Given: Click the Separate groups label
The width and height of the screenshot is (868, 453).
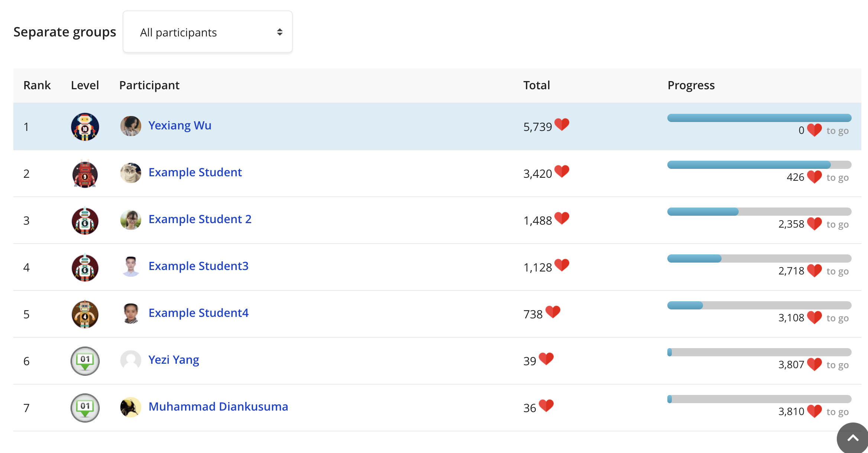Looking at the screenshot, I should [x=65, y=32].
